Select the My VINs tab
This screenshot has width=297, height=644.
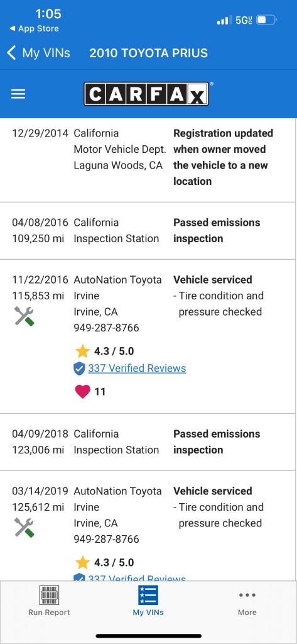(x=148, y=601)
